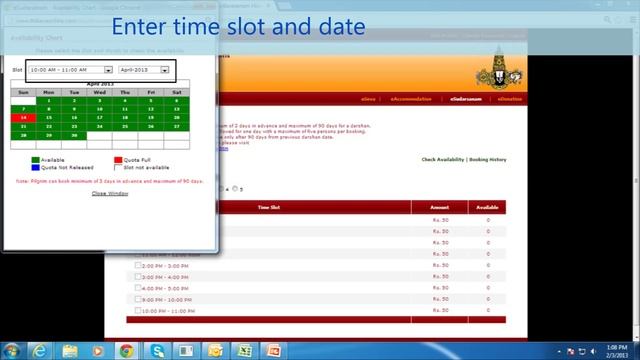The image size is (640, 360).
Task: Pick April 30 on the availability calendar
Action: (74, 135)
